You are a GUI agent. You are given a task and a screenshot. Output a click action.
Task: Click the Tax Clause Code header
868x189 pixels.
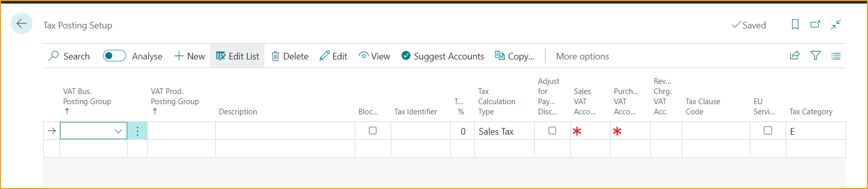tap(703, 107)
